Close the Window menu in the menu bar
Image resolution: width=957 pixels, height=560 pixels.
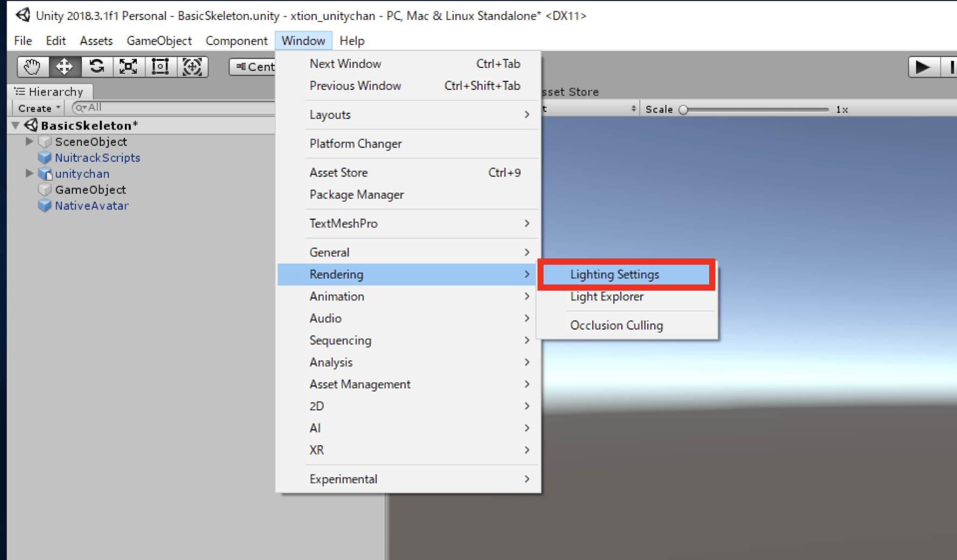click(x=303, y=41)
